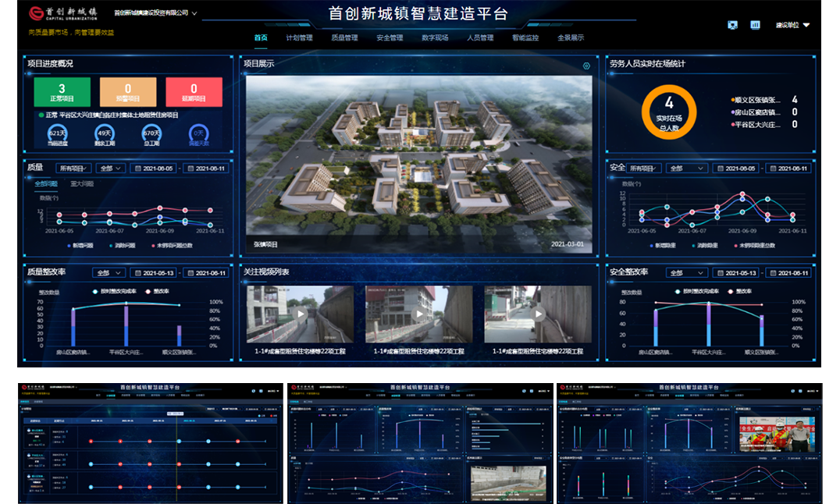Play the third video thumbnail
The image size is (840, 504).
coord(538,314)
